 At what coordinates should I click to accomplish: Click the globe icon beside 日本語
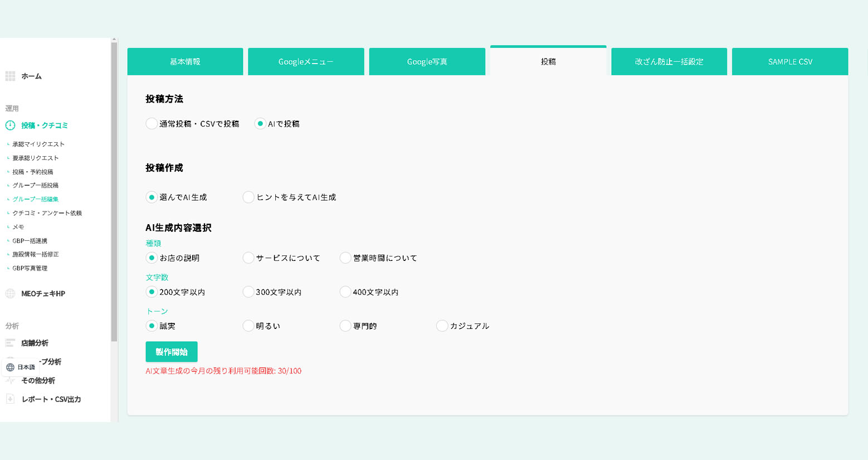tap(10, 367)
